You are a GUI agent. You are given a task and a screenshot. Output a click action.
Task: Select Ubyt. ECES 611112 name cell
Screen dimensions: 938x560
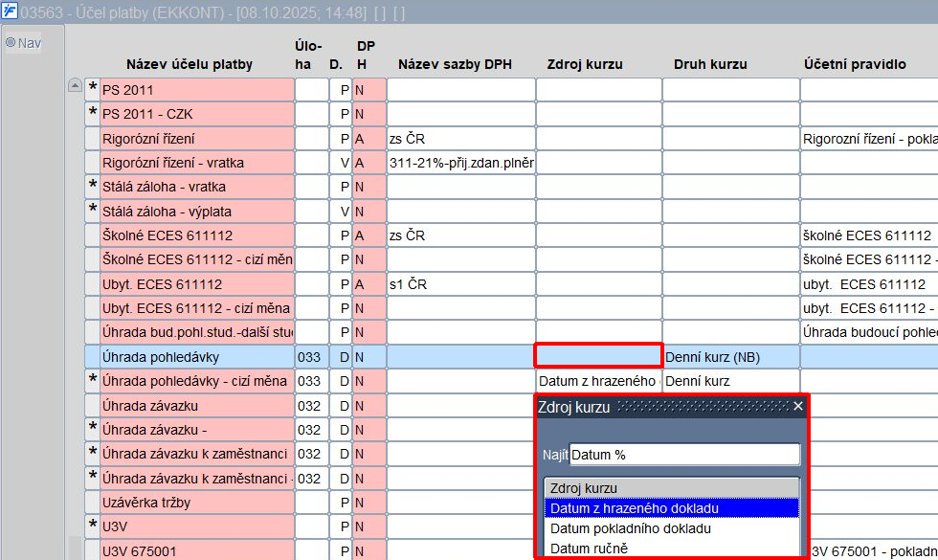[x=197, y=284]
